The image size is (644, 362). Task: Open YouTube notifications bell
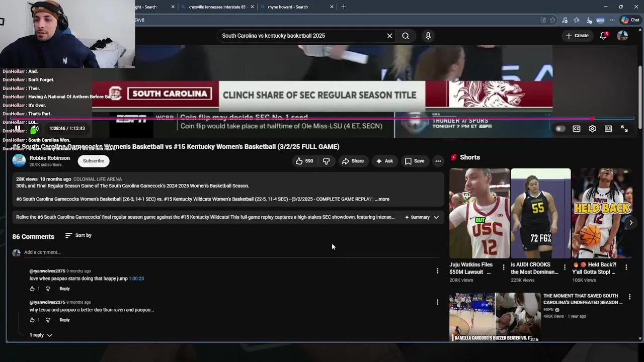pyautogui.click(x=603, y=36)
